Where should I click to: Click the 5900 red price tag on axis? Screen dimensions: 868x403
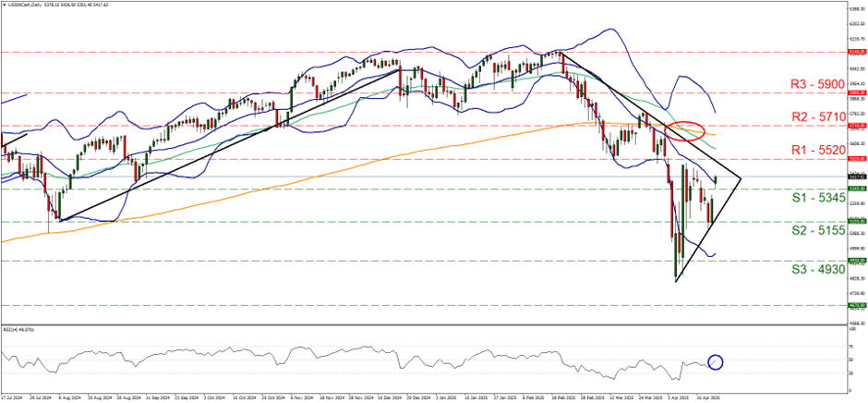[x=856, y=93]
